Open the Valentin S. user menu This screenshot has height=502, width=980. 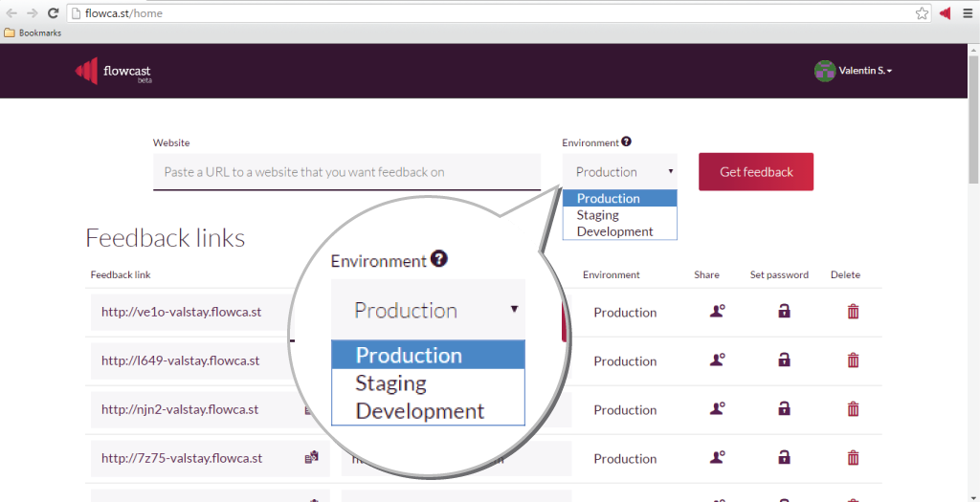tap(853, 71)
